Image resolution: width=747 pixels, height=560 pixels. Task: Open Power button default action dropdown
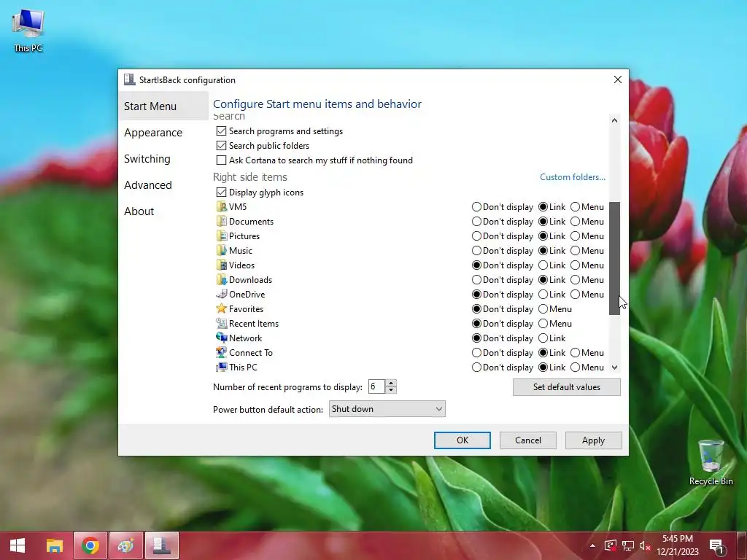click(x=387, y=408)
